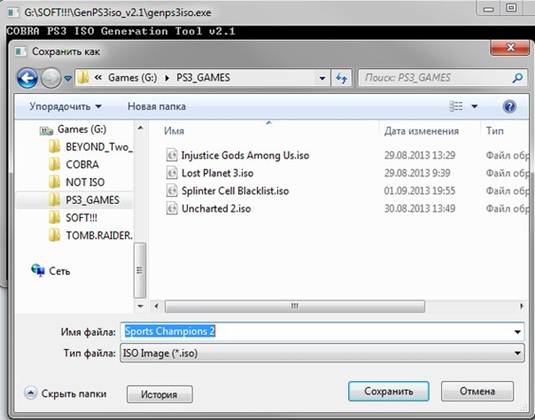Click genps3iso.exe console window icon
The image size is (535, 420).
13,13
